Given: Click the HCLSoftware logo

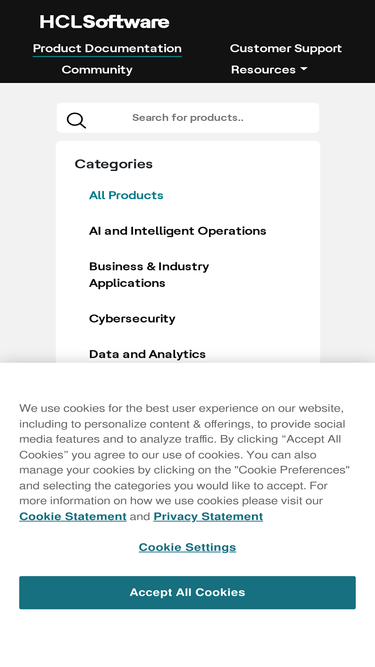Looking at the screenshot, I should coord(104,22).
